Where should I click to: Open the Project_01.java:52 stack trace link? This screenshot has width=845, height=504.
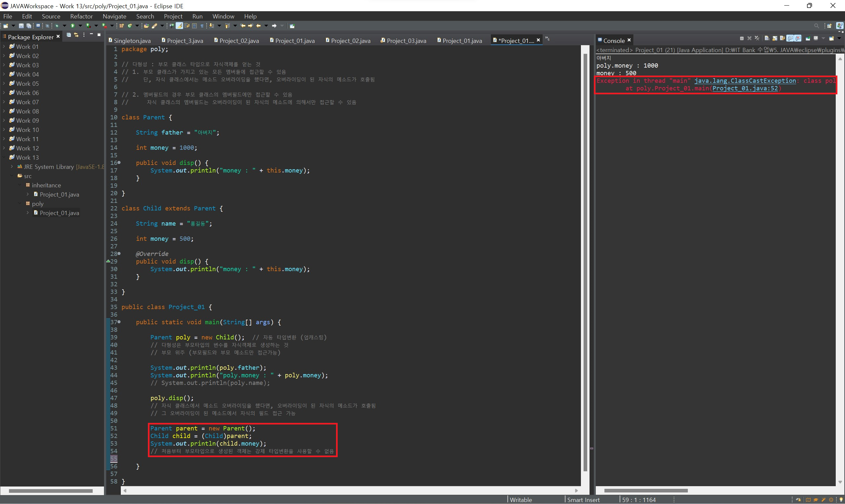tap(745, 89)
